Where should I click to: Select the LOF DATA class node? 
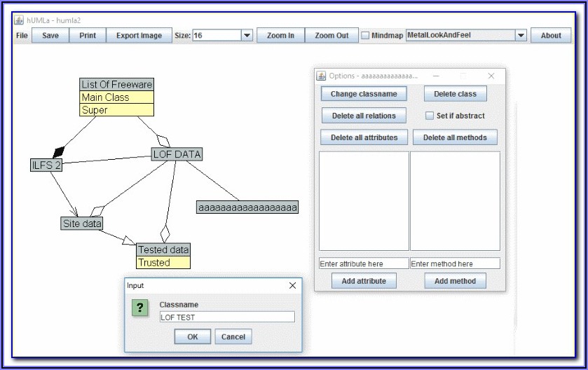(x=177, y=154)
